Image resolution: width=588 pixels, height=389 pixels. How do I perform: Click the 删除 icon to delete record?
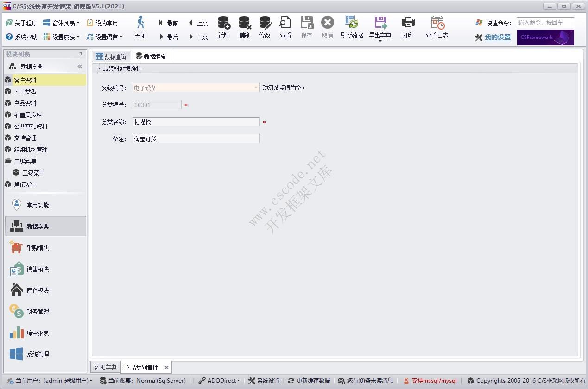(244, 28)
